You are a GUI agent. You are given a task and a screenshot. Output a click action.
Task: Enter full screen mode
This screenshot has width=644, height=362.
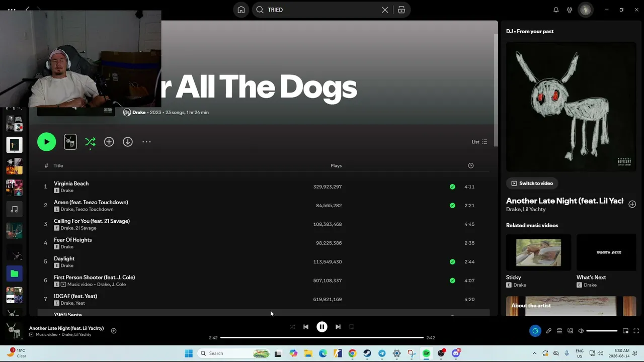(636, 331)
